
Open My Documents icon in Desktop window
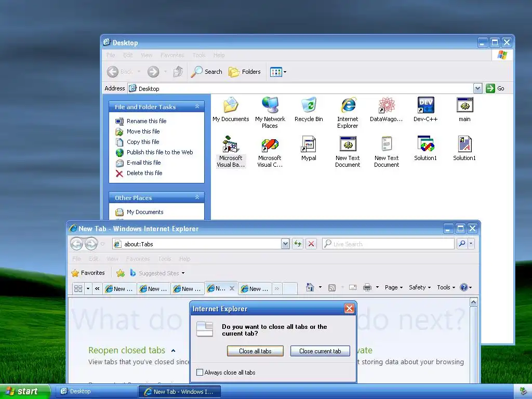click(231, 109)
